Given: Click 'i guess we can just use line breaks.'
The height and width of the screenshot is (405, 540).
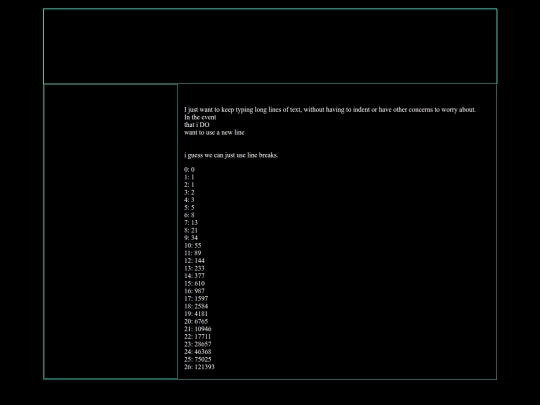Looking at the screenshot, I should coord(231,155).
